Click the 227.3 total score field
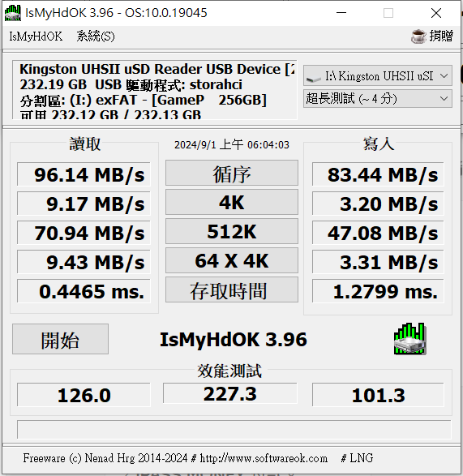The image size is (463, 476). point(230,393)
